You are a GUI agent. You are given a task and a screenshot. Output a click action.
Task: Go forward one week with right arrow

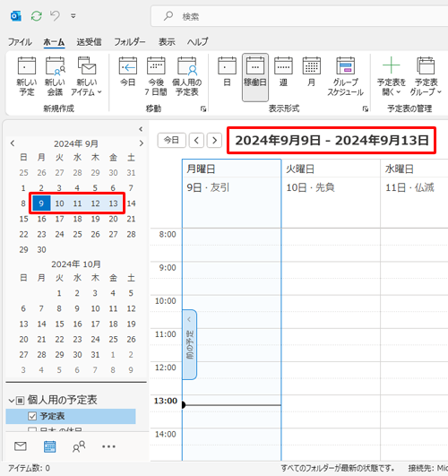click(x=214, y=140)
